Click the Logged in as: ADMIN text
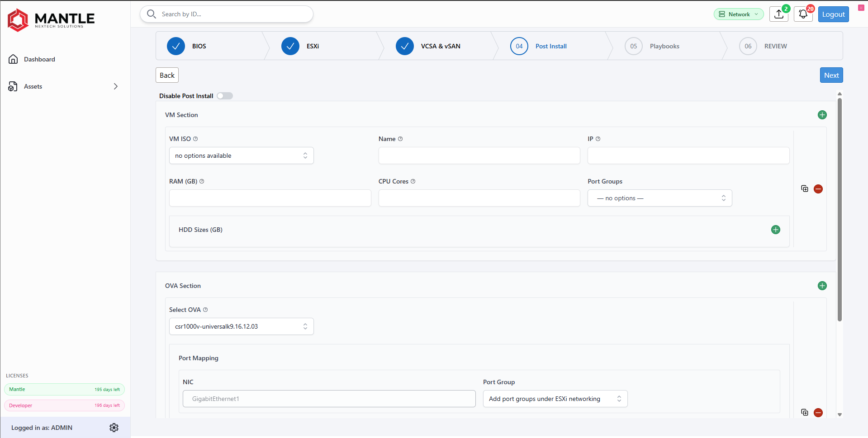Viewport: 868px width, 438px height. pos(42,428)
